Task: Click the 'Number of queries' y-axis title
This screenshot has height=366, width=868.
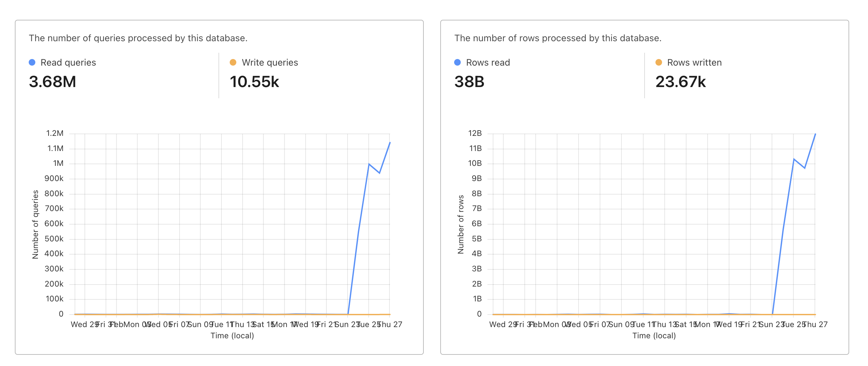Action: (x=35, y=224)
